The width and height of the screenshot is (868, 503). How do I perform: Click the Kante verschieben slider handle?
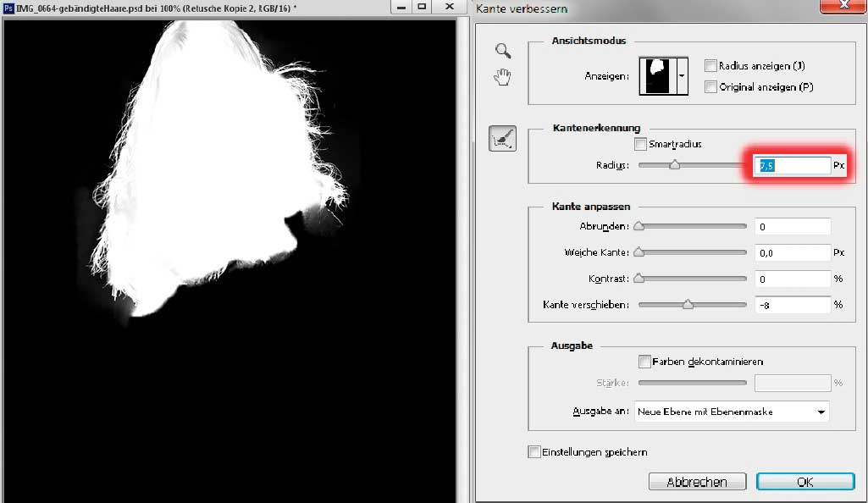point(688,305)
